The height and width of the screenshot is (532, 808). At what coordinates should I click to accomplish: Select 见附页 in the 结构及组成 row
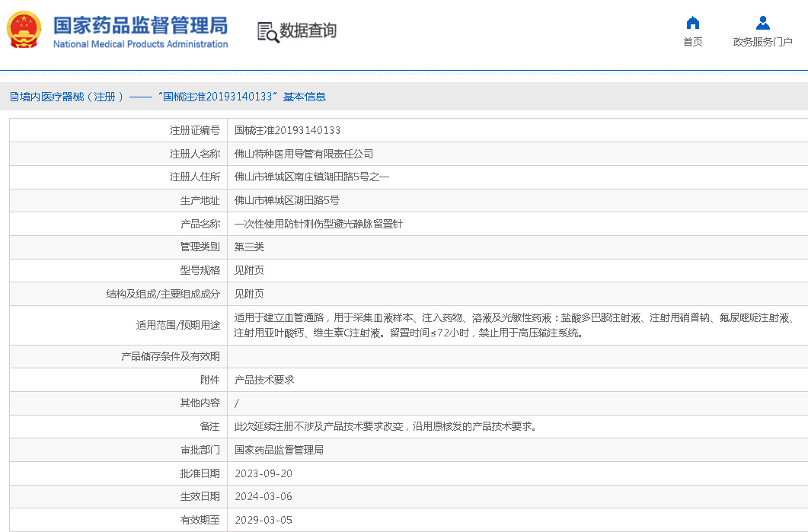tap(249, 294)
